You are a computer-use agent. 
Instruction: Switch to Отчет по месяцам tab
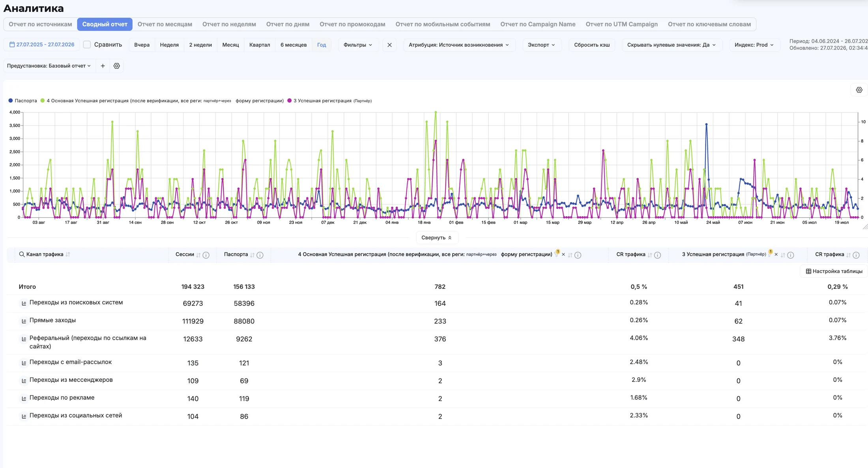(x=165, y=24)
